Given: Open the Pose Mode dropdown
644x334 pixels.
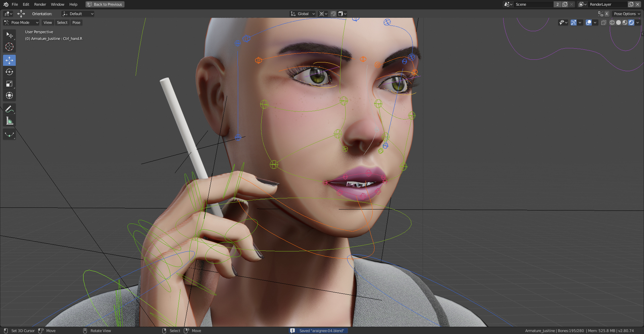Looking at the screenshot, I should coord(21,22).
